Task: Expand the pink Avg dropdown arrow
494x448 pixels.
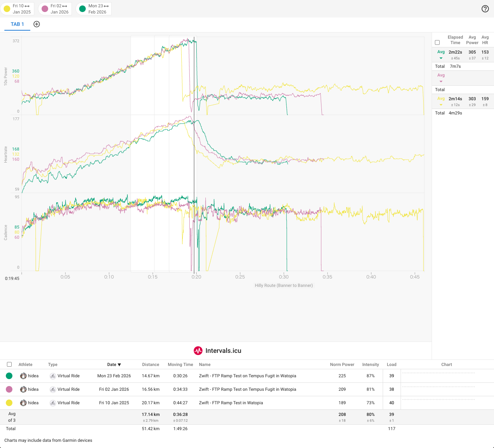Action: click(441, 82)
